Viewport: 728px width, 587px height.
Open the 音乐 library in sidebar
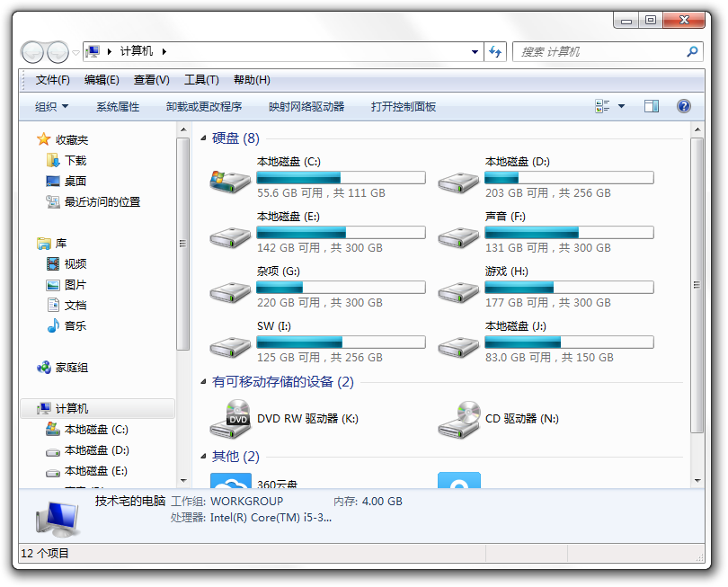tap(75, 326)
